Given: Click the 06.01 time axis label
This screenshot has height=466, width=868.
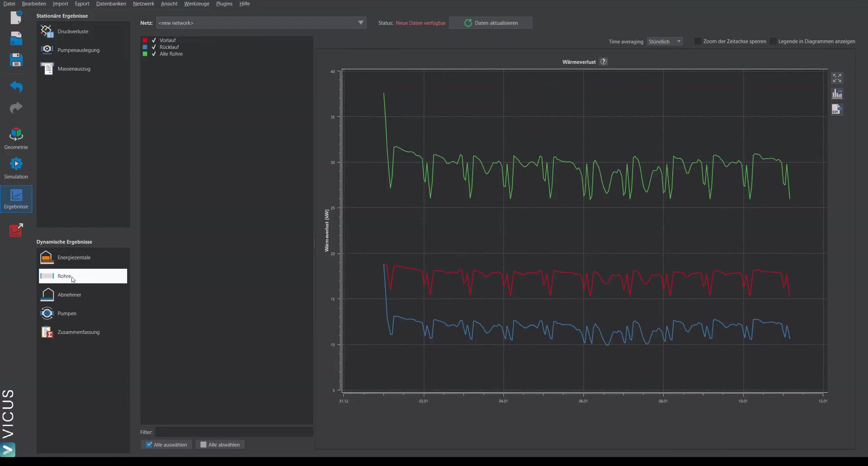Looking at the screenshot, I should coord(583,401).
